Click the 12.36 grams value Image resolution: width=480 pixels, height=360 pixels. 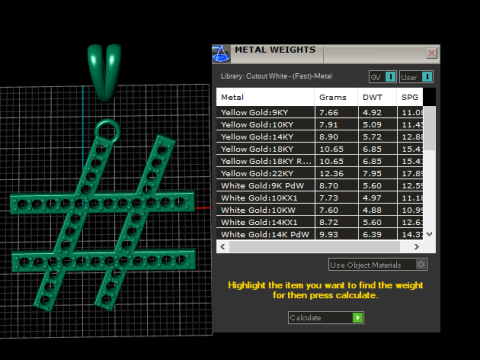(x=331, y=174)
